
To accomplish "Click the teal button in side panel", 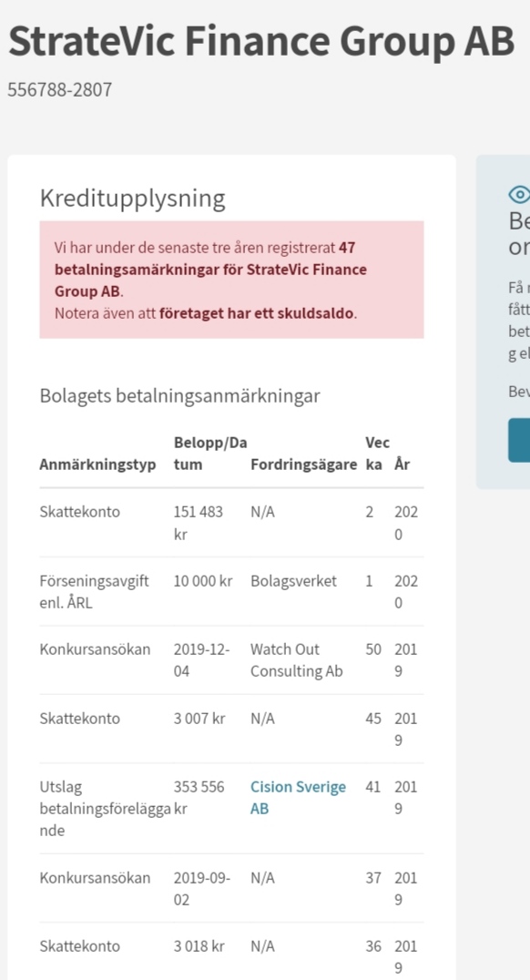I will [x=519, y=441].
